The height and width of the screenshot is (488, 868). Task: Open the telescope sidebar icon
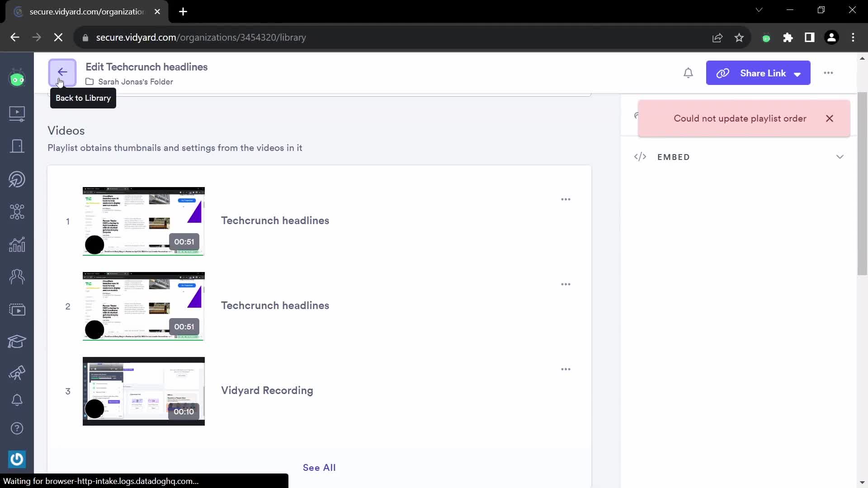tap(17, 373)
